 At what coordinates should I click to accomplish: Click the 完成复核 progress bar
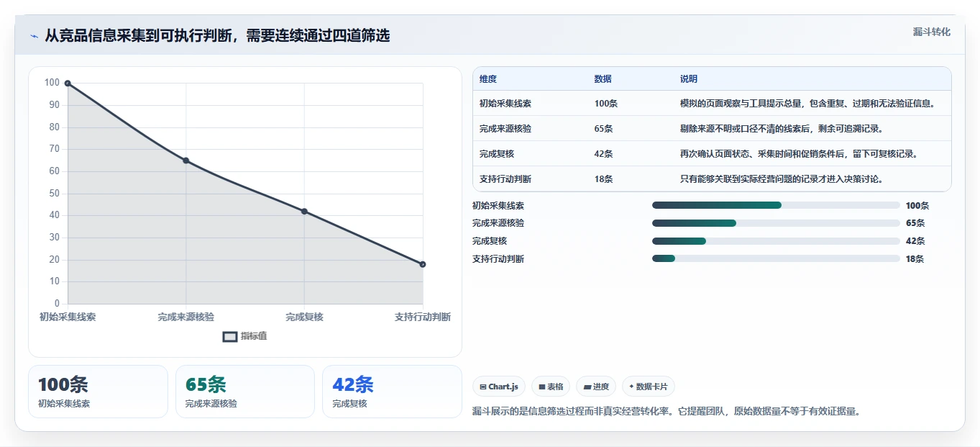pos(776,241)
